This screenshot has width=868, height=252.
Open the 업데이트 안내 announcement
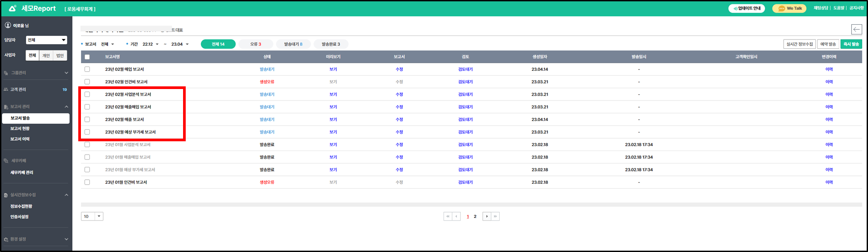coord(746,8)
